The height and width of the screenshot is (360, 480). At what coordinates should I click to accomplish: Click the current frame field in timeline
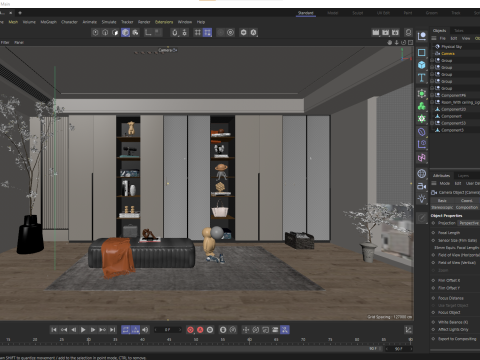168,330
